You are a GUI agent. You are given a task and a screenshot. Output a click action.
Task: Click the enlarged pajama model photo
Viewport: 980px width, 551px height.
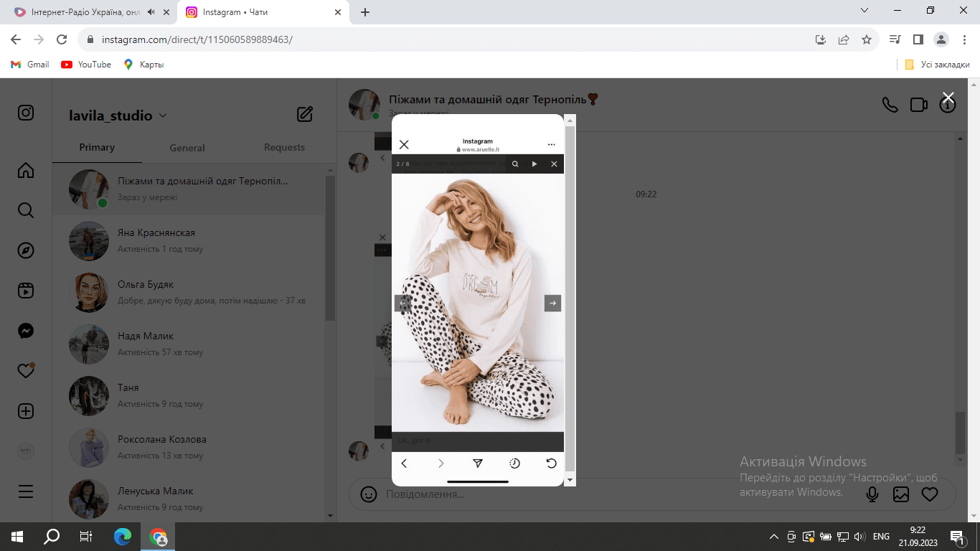[x=478, y=303]
